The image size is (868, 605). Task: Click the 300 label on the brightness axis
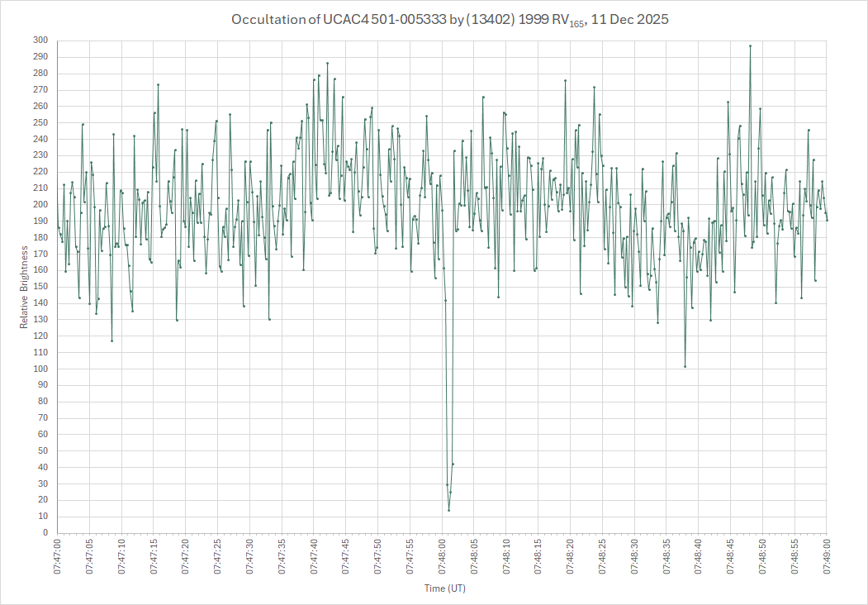coord(40,40)
